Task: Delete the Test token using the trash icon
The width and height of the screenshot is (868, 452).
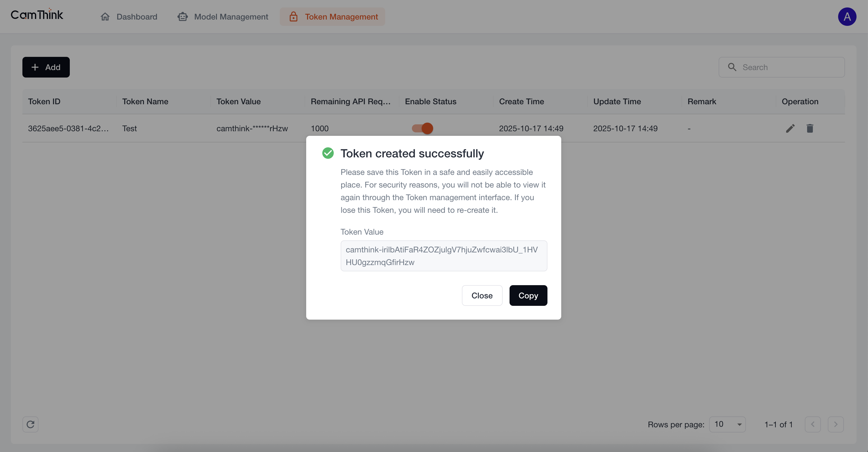Action: tap(810, 128)
